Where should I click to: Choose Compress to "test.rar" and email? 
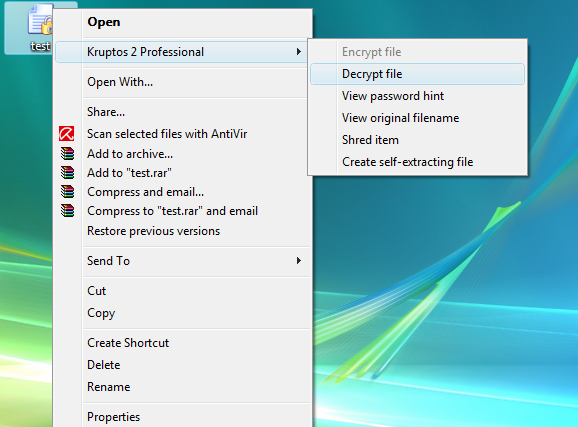(183, 211)
